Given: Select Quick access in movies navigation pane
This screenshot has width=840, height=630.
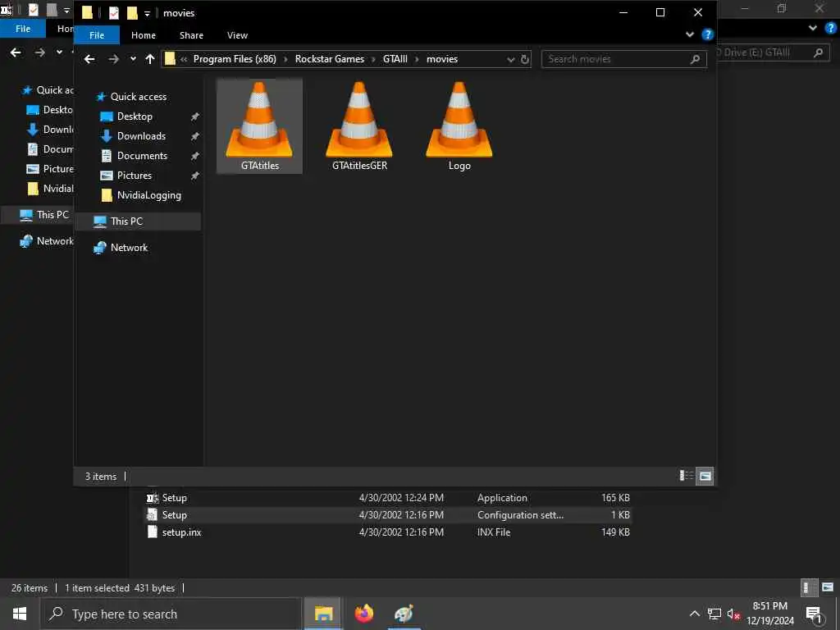Looking at the screenshot, I should [x=138, y=97].
